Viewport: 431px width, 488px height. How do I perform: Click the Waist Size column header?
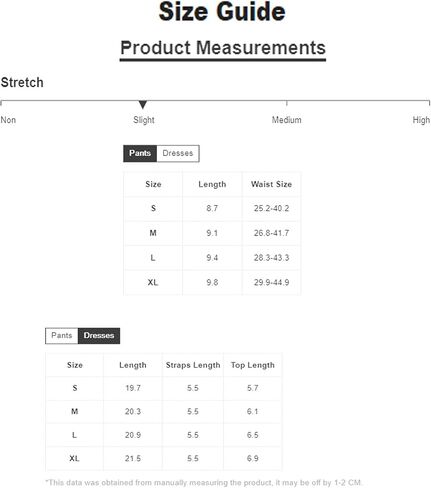[x=271, y=184]
